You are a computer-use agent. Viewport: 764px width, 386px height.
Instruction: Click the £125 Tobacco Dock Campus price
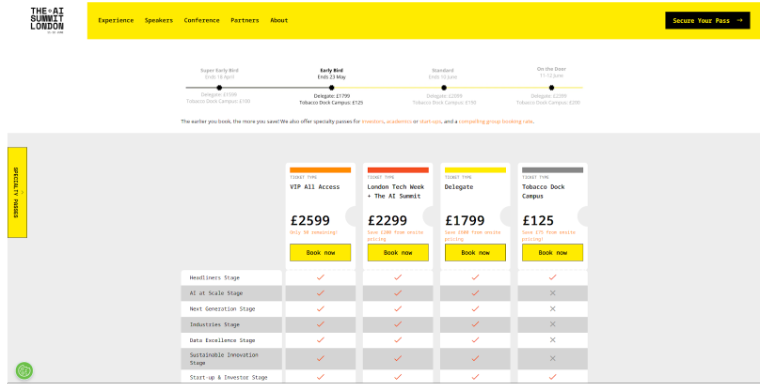[538, 221]
